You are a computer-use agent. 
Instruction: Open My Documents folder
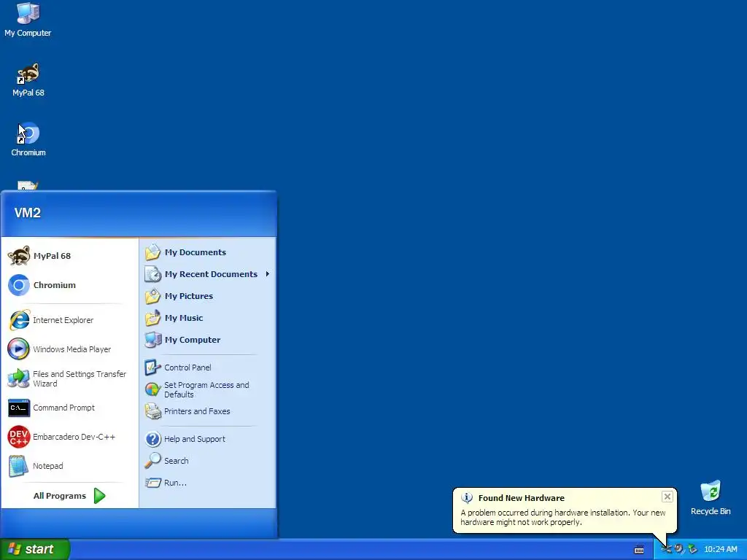point(207,252)
